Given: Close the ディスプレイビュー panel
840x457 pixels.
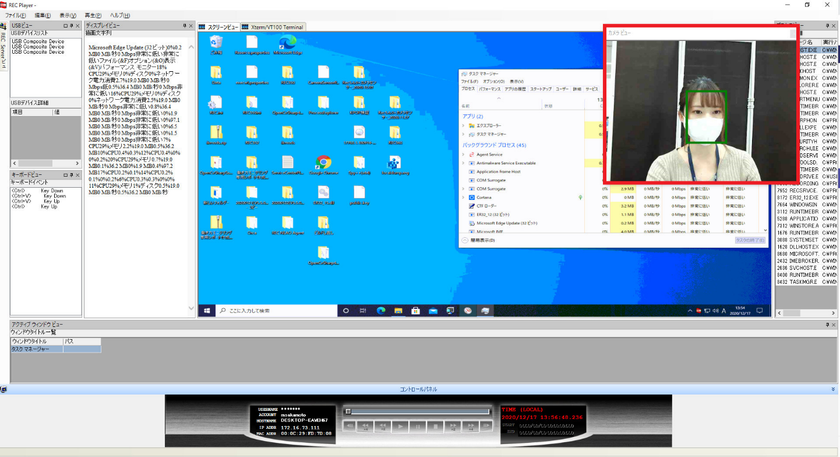Looking at the screenshot, I should point(191,26).
